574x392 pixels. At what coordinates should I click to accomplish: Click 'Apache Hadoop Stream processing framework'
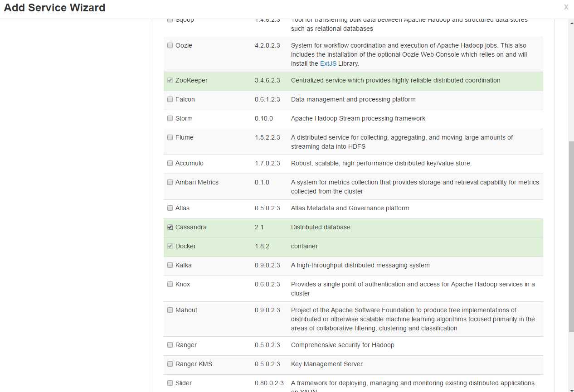[358, 118]
